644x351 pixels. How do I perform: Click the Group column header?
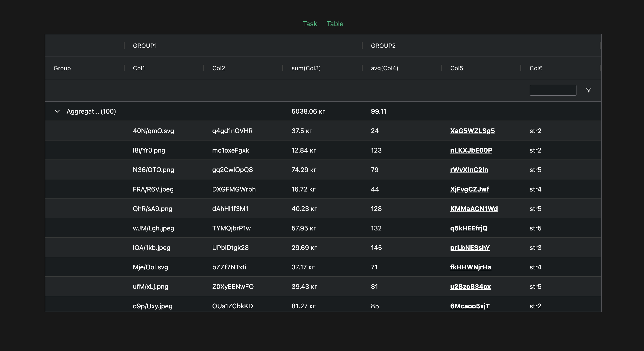tap(62, 68)
